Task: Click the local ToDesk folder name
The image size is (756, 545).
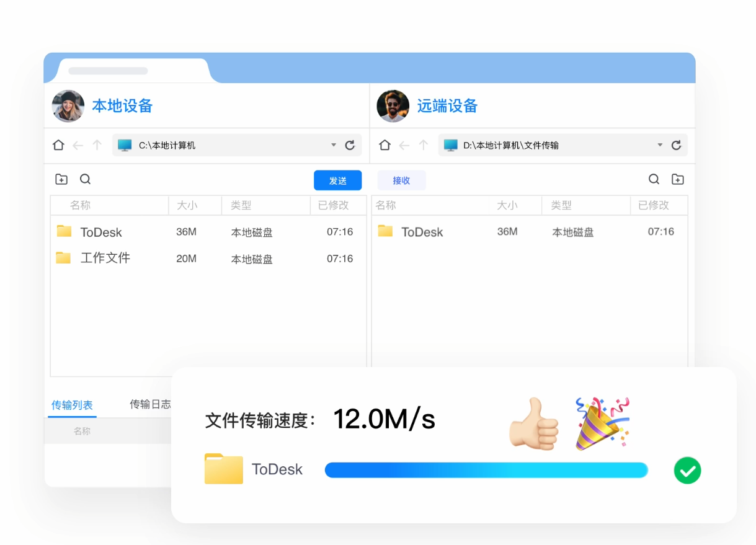Action: (101, 233)
